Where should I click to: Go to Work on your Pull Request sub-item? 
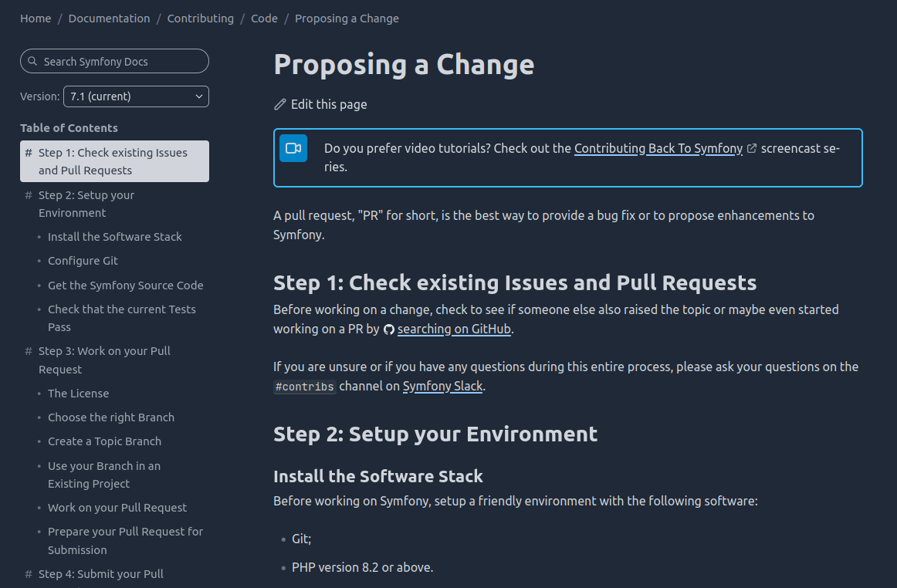[117, 508]
